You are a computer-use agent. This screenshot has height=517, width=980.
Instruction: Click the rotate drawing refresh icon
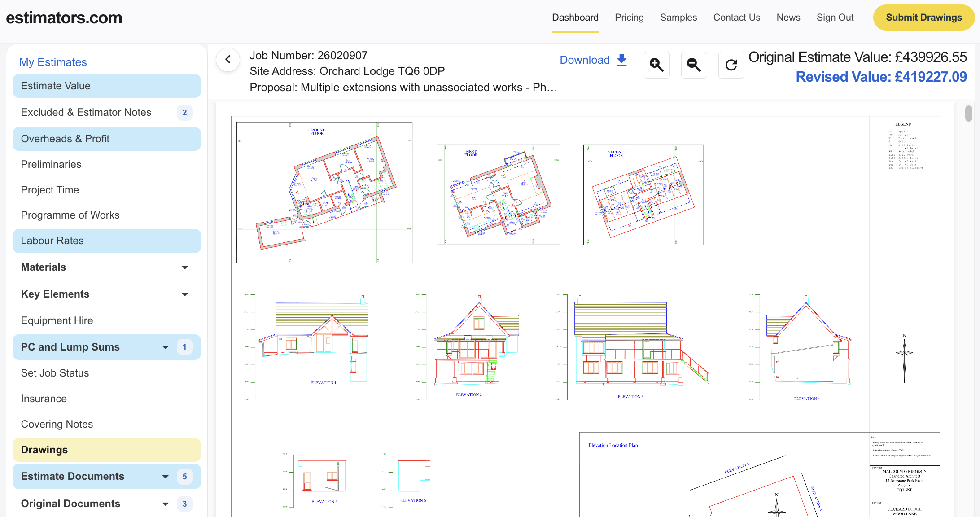731,65
